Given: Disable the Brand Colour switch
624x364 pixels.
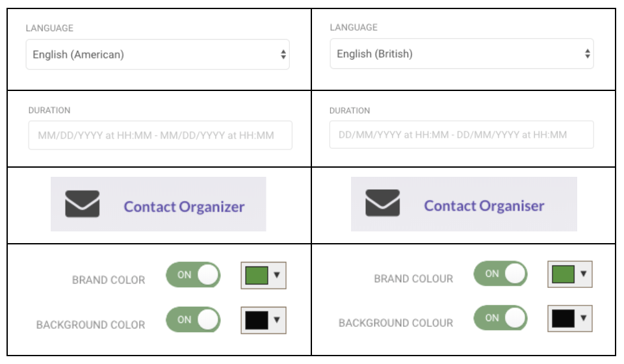Looking at the screenshot, I should [x=500, y=274].
